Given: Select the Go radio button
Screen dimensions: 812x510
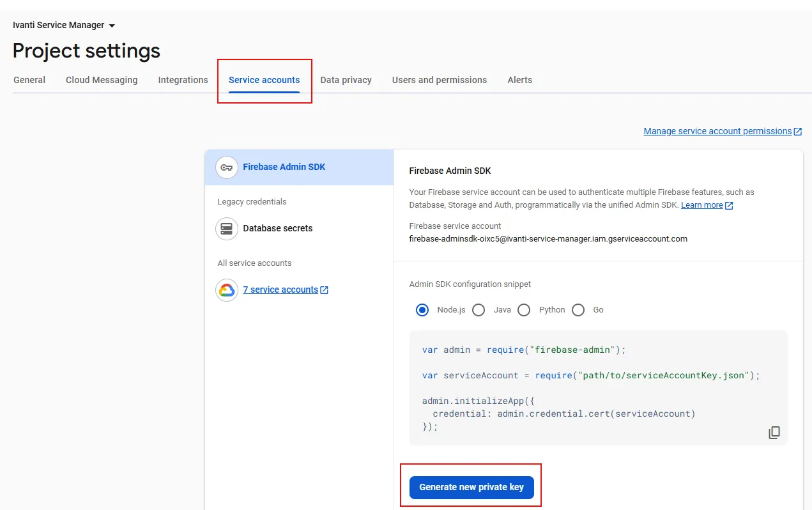Looking at the screenshot, I should pyautogui.click(x=578, y=310).
